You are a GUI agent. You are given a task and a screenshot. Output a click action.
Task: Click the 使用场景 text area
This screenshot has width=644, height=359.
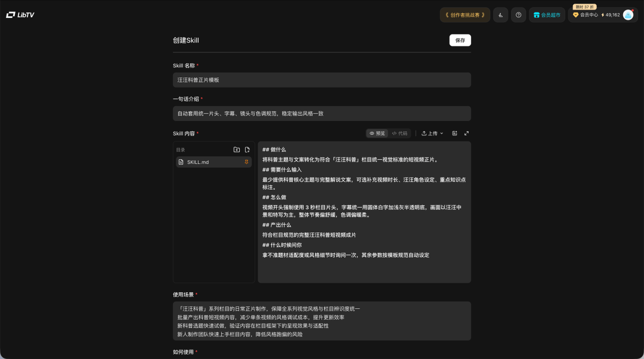[x=321, y=321]
